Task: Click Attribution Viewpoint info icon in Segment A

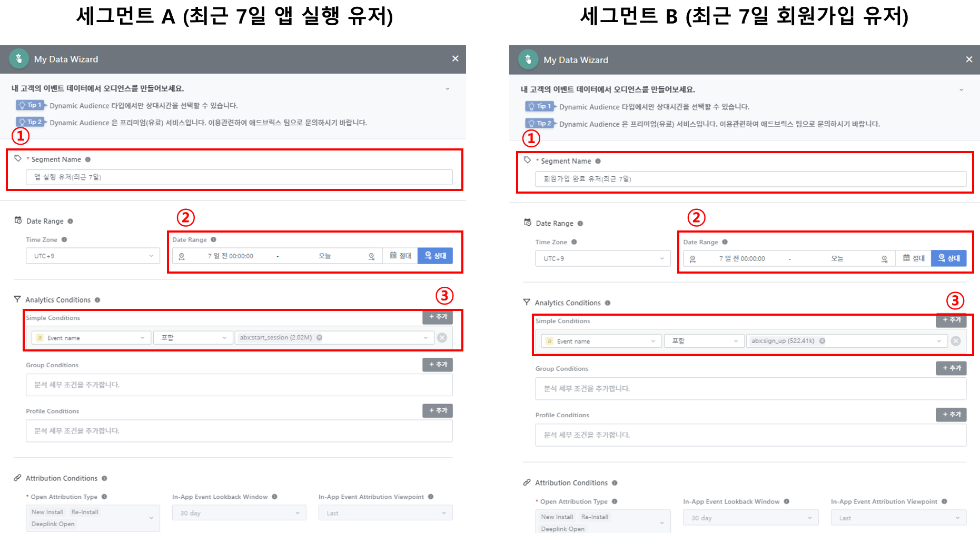Action: coord(431,497)
